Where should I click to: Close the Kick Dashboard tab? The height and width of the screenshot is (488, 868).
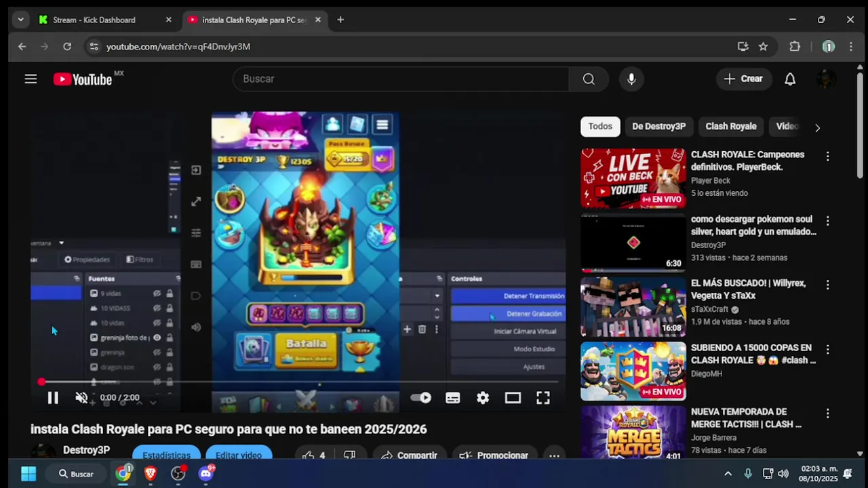click(x=169, y=20)
